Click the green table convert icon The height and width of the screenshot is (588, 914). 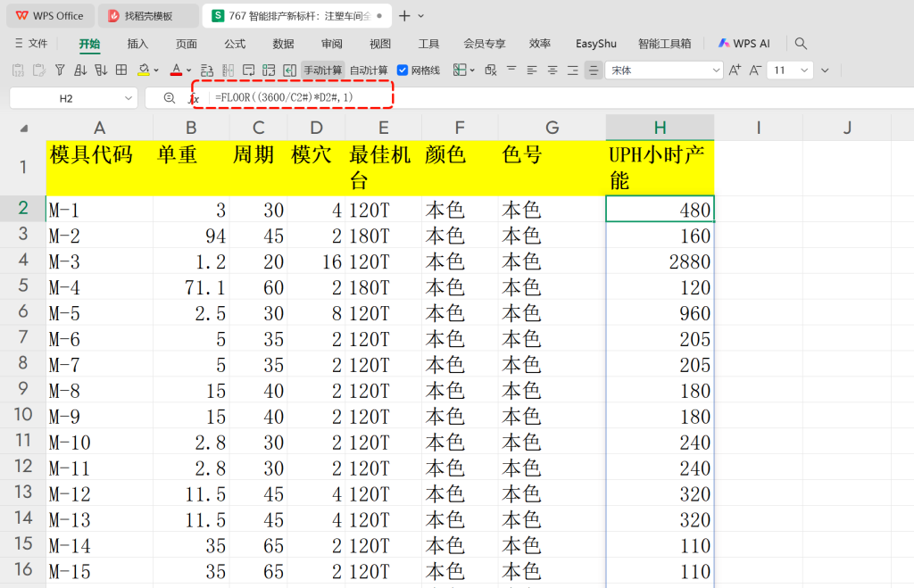coord(269,70)
